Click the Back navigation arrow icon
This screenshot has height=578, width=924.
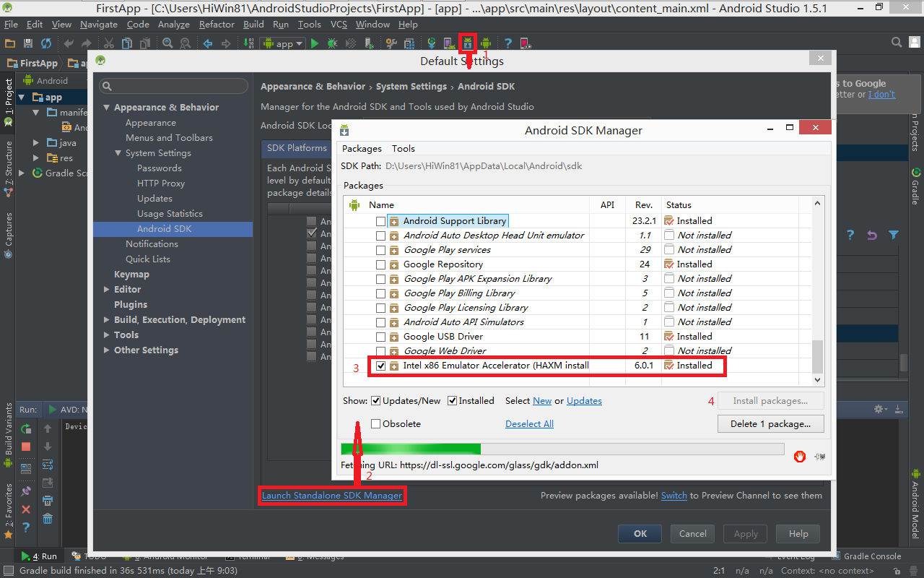pyautogui.click(x=208, y=44)
